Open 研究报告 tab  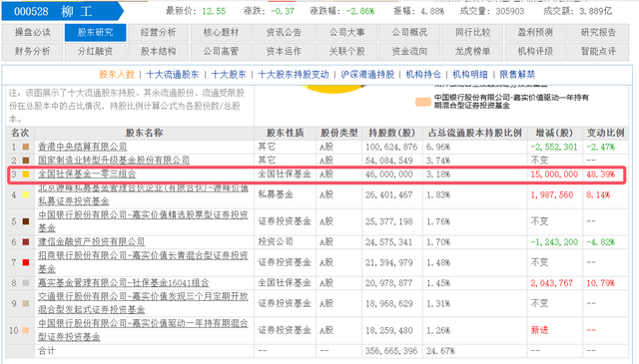[598, 33]
